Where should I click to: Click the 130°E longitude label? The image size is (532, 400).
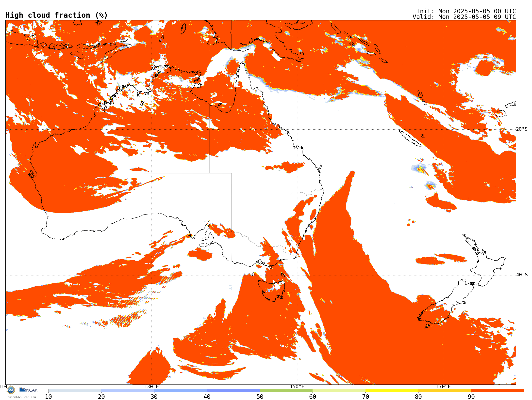(x=151, y=386)
